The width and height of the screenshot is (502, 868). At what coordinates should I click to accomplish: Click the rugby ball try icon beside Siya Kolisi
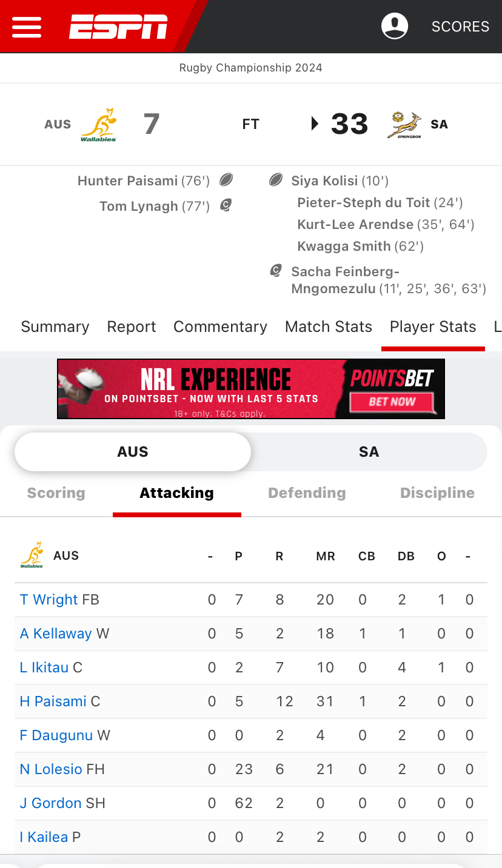click(x=276, y=180)
